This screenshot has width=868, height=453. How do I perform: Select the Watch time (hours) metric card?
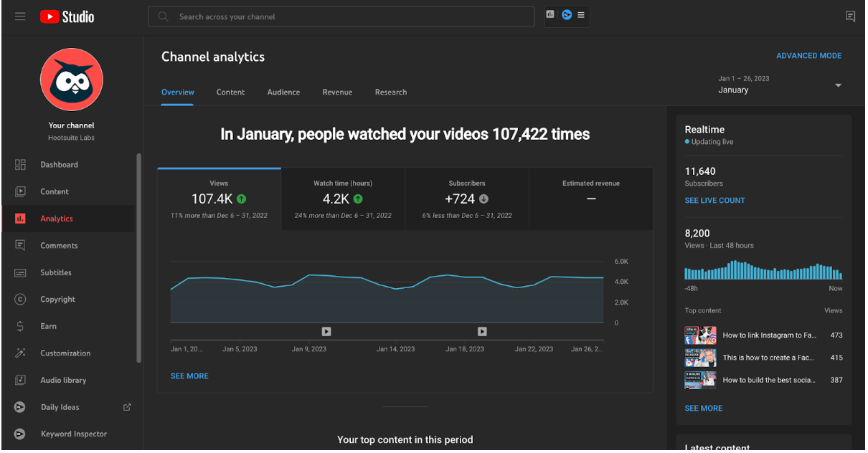(343, 199)
